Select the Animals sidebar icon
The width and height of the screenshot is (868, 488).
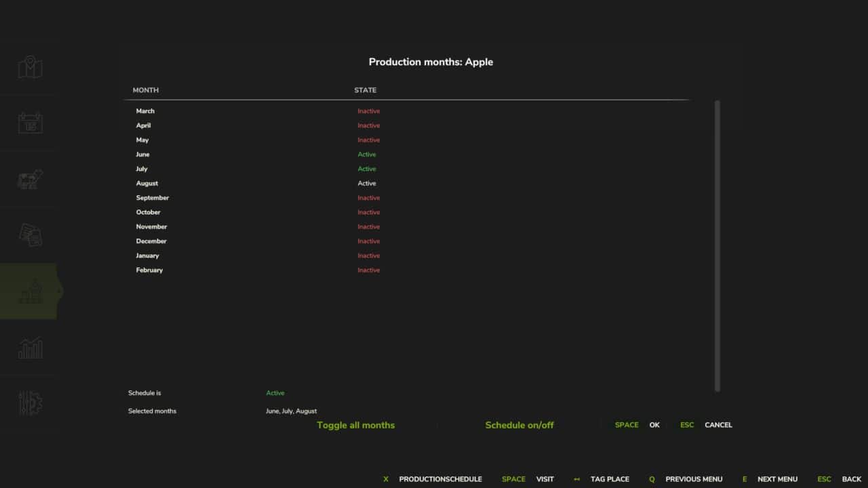(x=28, y=178)
